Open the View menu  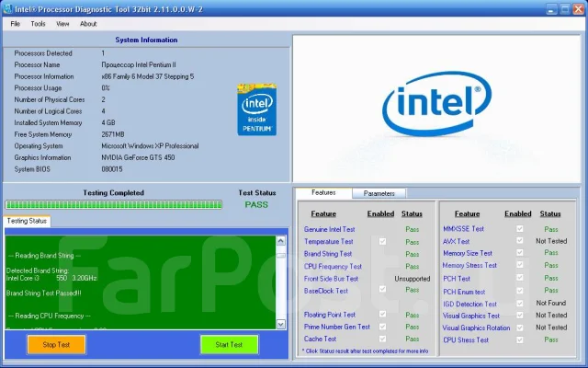(x=62, y=24)
